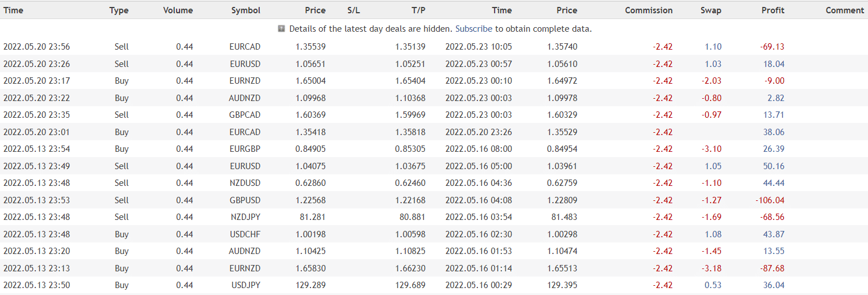Click close time 2022.05.16 02:30

478,234
